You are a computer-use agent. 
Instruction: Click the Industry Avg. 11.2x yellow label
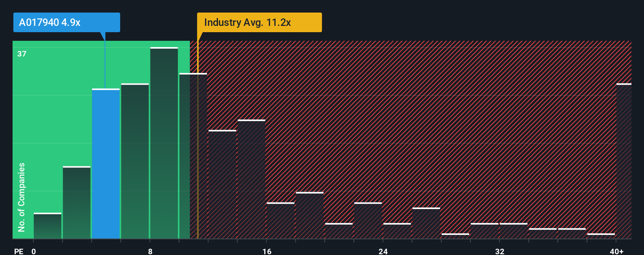point(259,22)
